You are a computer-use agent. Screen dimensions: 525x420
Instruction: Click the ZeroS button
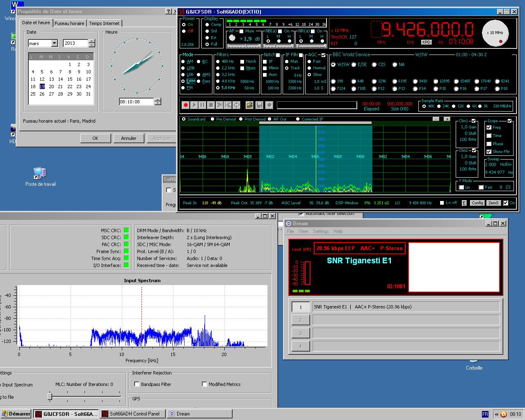pos(493,203)
